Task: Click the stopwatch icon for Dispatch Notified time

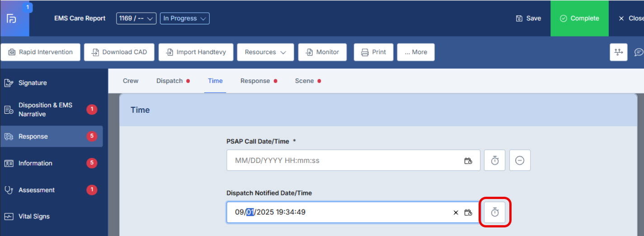Action: (x=494, y=212)
